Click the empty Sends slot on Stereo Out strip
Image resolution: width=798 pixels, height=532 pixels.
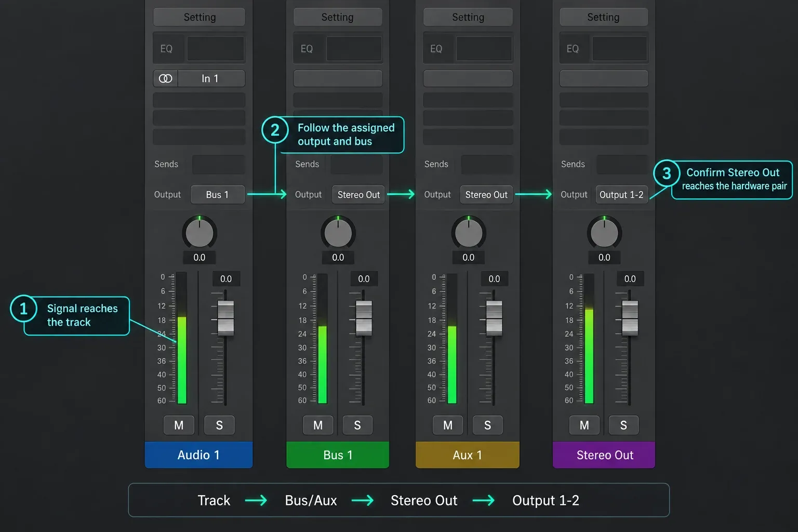(x=622, y=164)
